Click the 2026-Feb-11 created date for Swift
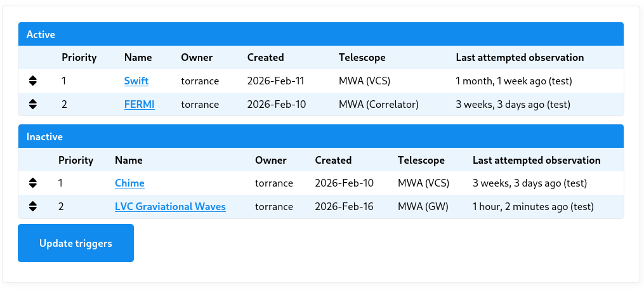 click(x=276, y=81)
